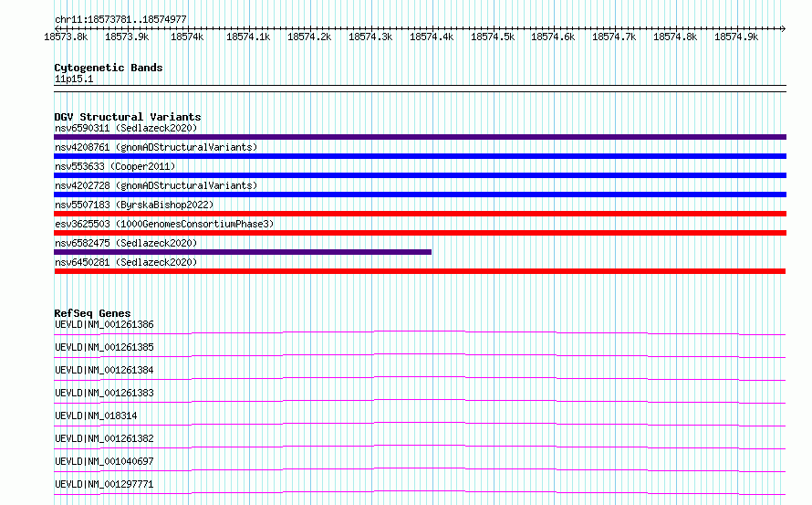This screenshot has width=812, height=505.
Task: Open variant label nsv6450281 (Sedlazeck2020)
Action: click(126, 262)
